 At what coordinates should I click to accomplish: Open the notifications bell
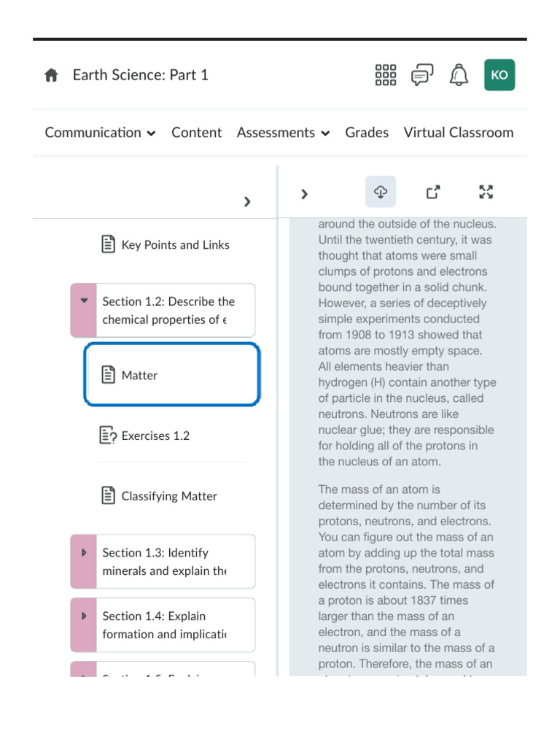point(459,74)
